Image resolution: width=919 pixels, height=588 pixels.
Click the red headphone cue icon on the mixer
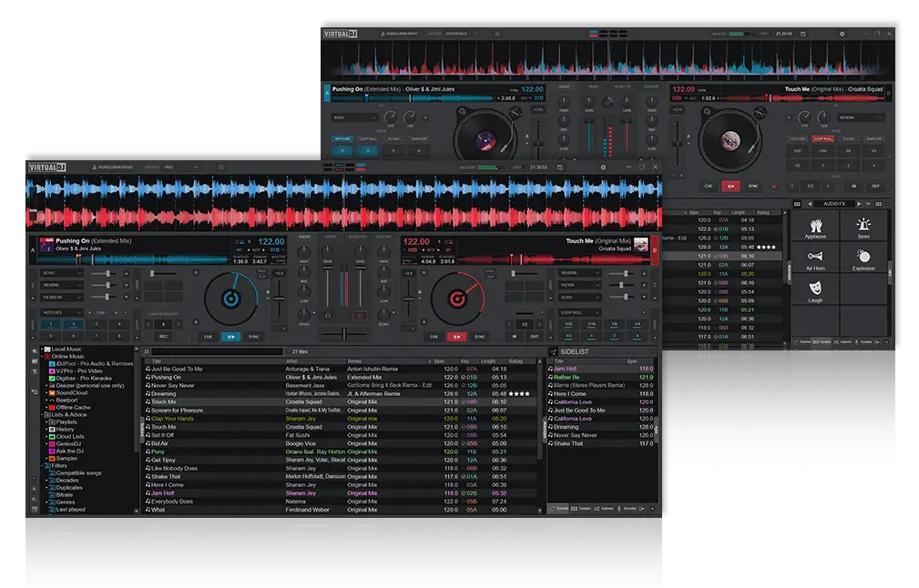click(361, 316)
